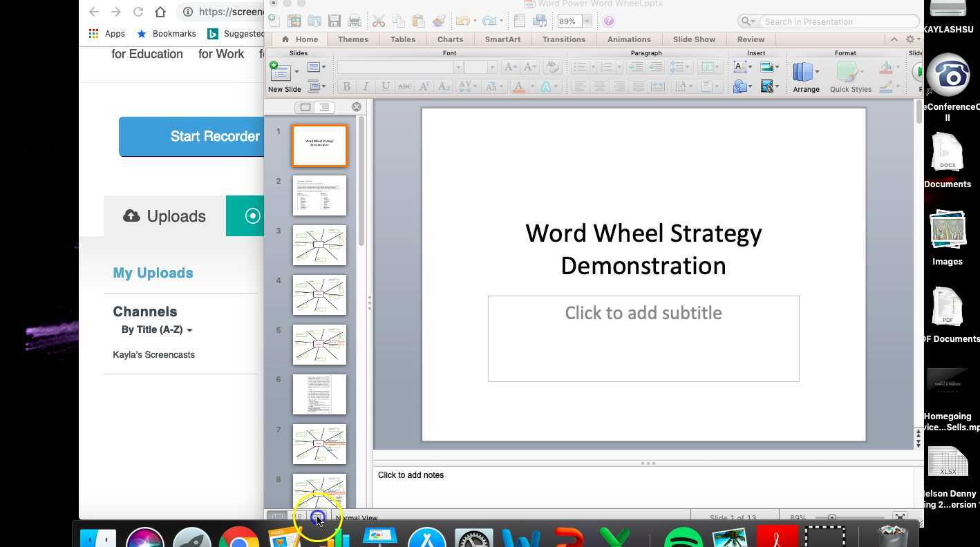This screenshot has width=980, height=547.
Task: Insert a text box from the Insert group
Action: pos(740,67)
